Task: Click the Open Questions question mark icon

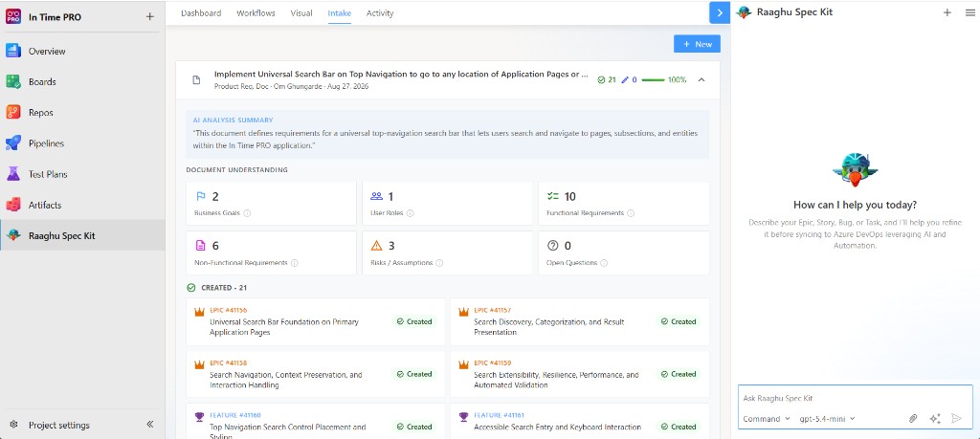Action: pos(552,246)
